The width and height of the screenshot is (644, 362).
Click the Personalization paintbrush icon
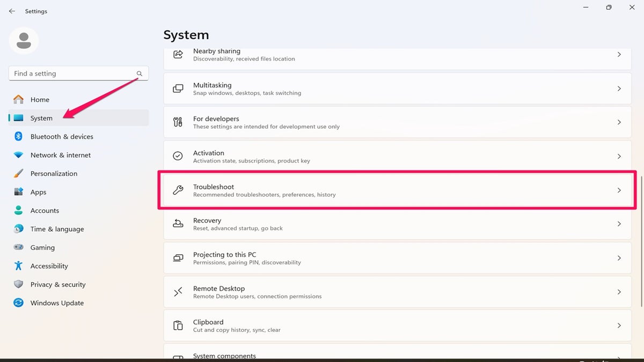(19, 173)
